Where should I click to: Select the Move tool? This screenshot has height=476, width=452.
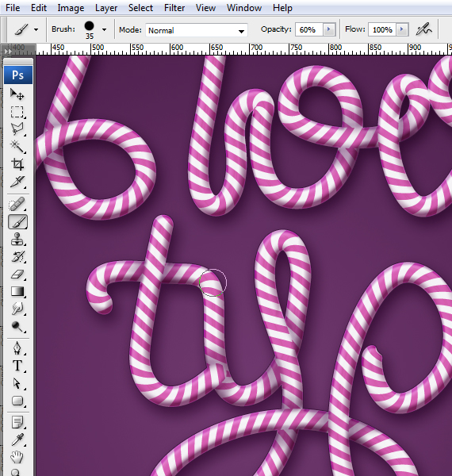pyautogui.click(x=17, y=94)
